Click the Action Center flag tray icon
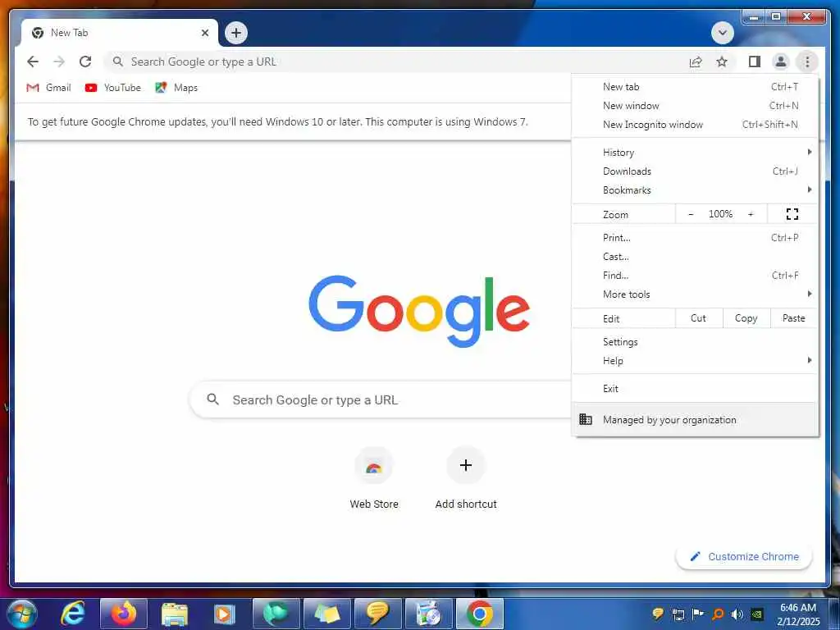 697,614
